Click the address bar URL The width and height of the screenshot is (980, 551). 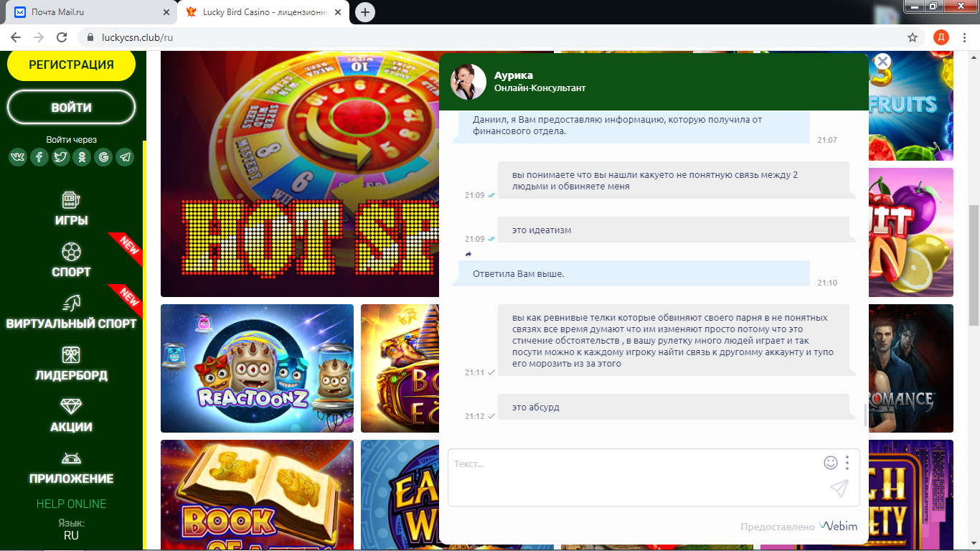tap(136, 37)
